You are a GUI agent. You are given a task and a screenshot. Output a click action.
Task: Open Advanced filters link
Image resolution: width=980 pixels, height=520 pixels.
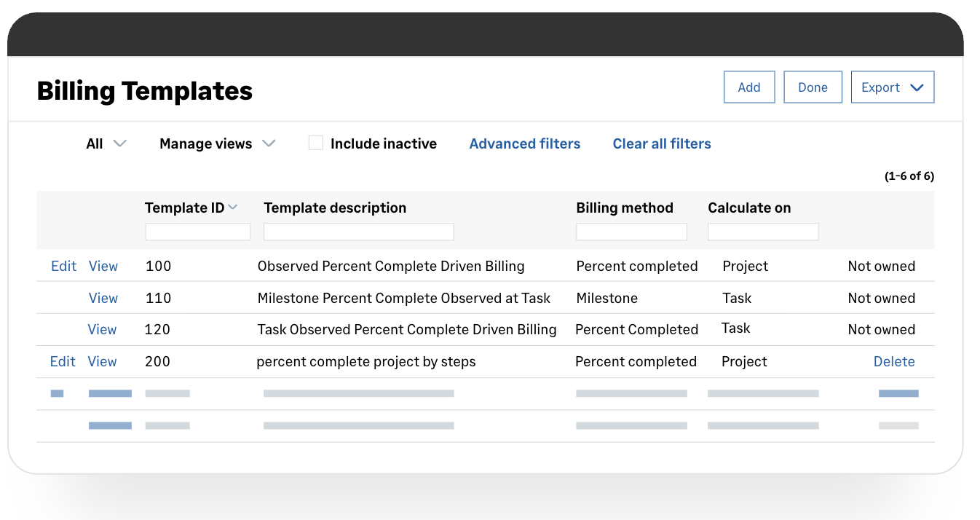click(x=524, y=143)
